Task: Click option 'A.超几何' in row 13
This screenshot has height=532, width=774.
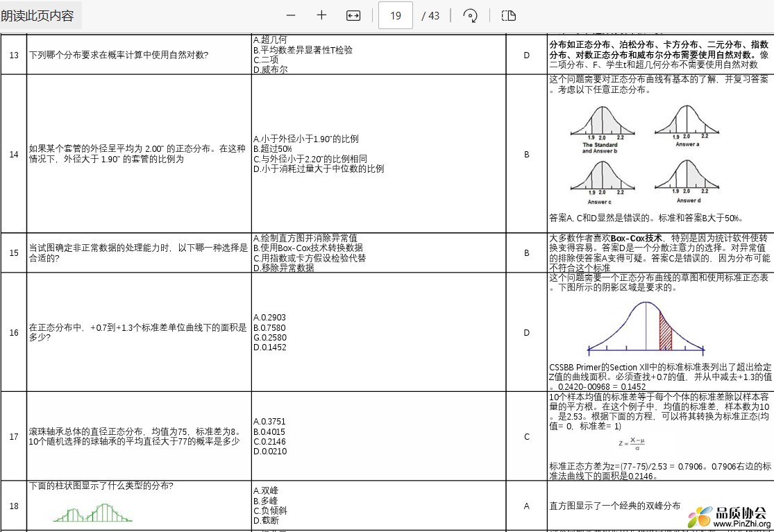Action: [x=270, y=40]
